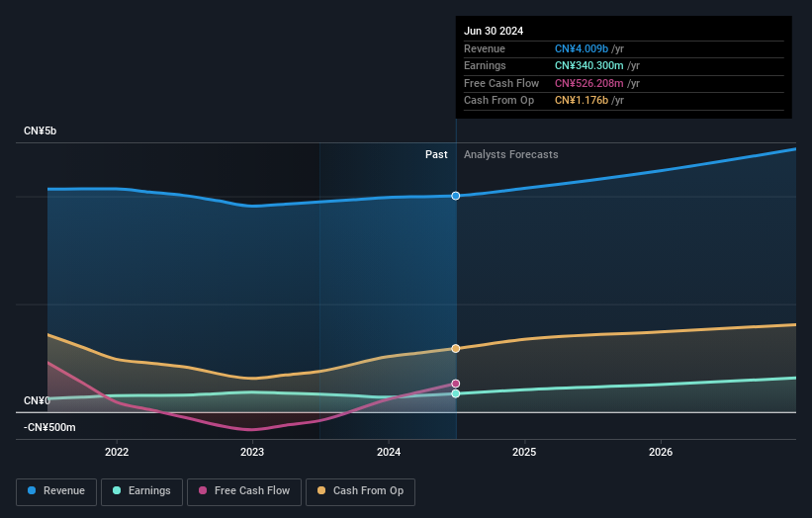The image size is (812, 518).
Task: Select the Free Cash Flow data point marker
Action: pyautogui.click(x=456, y=384)
